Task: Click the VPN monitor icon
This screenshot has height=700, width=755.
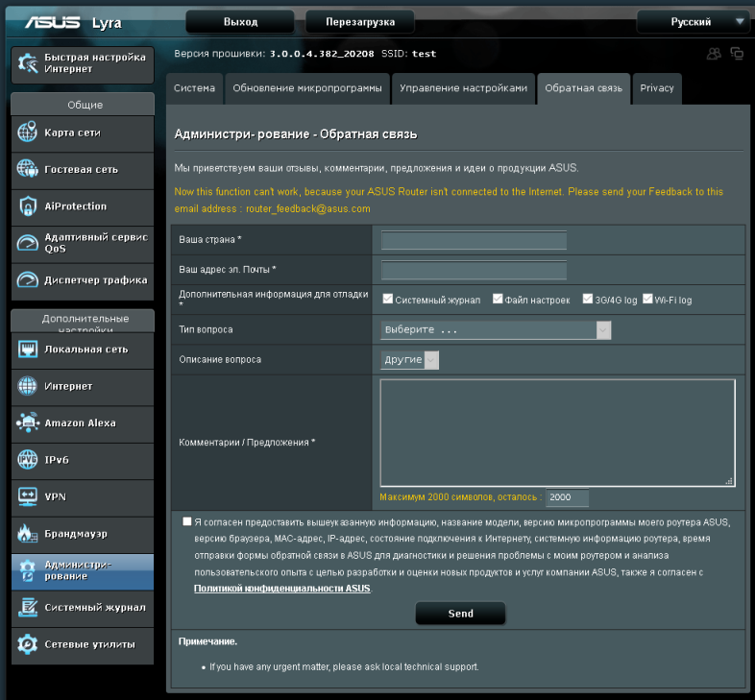Action: (28, 496)
